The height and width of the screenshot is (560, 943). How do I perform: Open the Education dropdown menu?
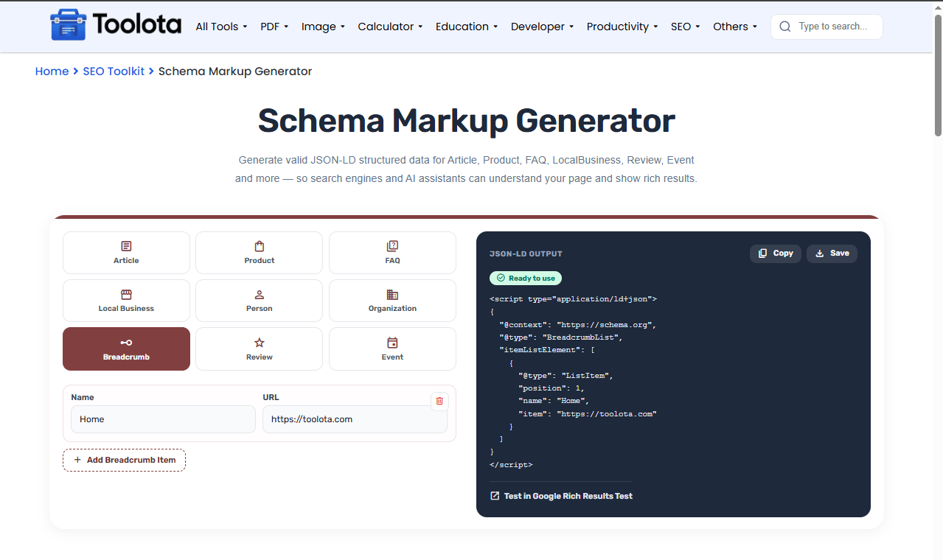(x=467, y=27)
